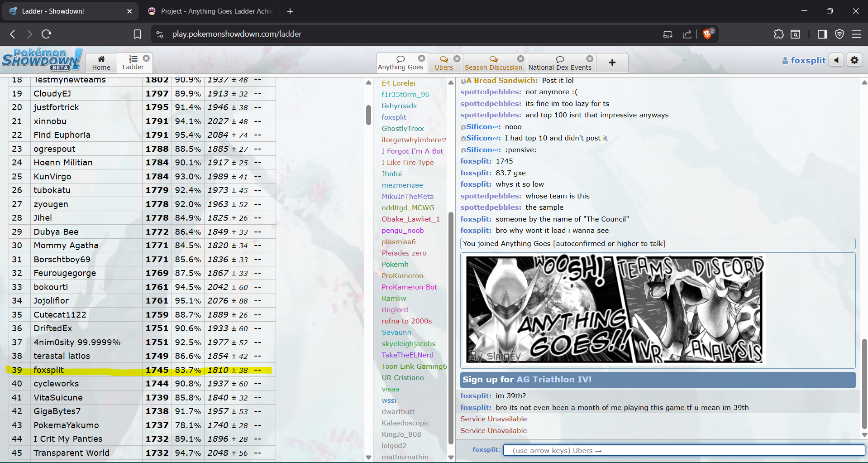Click the browser reload page icon
The height and width of the screenshot is (463, 868).
point(46,34)
